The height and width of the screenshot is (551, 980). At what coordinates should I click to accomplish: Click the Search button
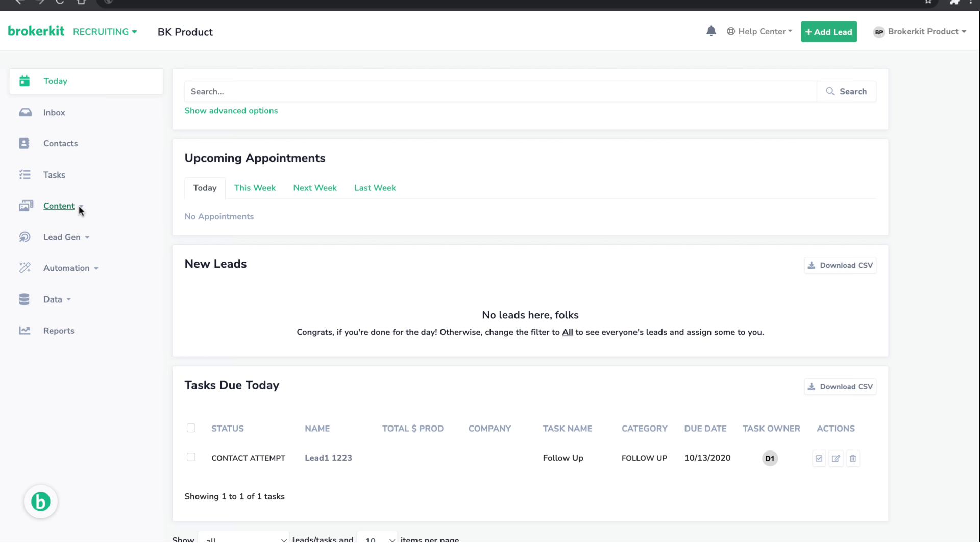(846, 91)
